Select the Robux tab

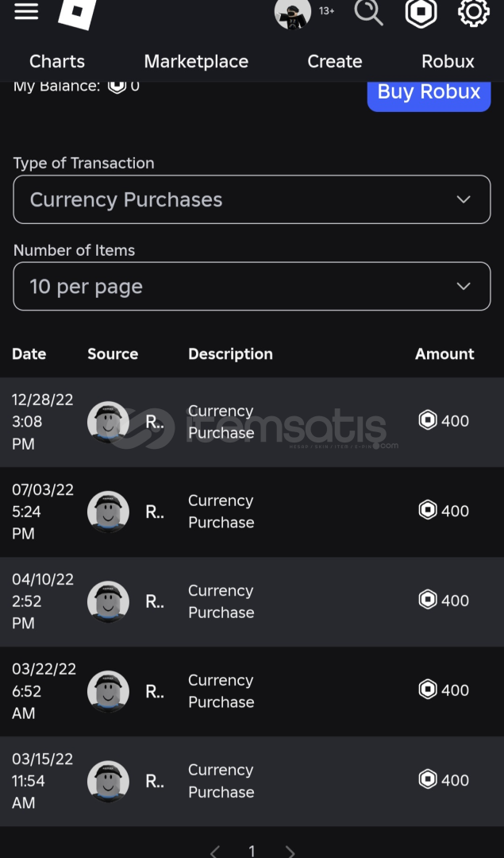[448, 61]
